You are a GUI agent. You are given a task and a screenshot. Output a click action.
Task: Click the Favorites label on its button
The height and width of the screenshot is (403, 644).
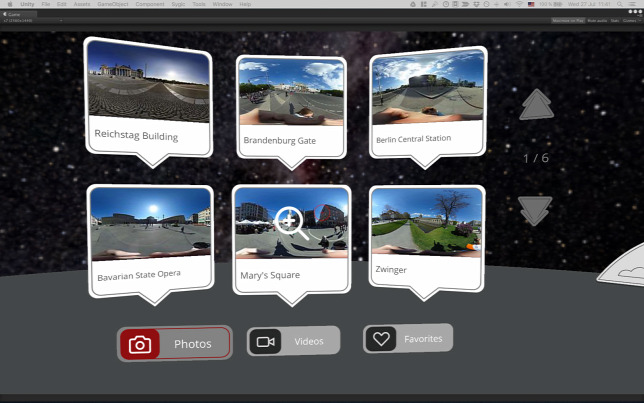coord(423,339)
